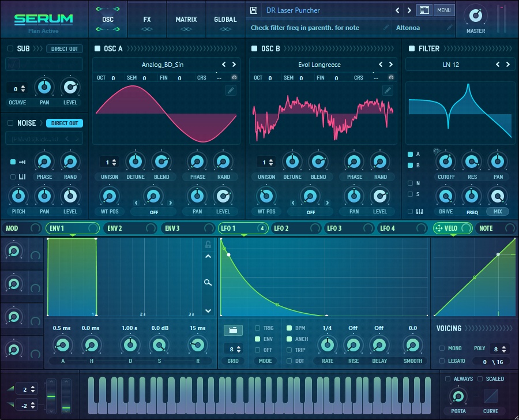Click the filter Drive knob
519x420 pixels.
point(446,196)
